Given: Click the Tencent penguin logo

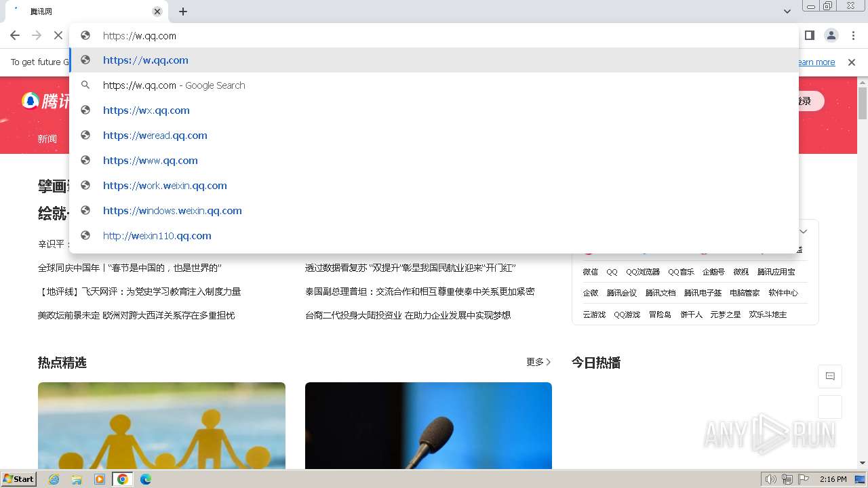Looking at the screenshot, I should coord(30,101).
